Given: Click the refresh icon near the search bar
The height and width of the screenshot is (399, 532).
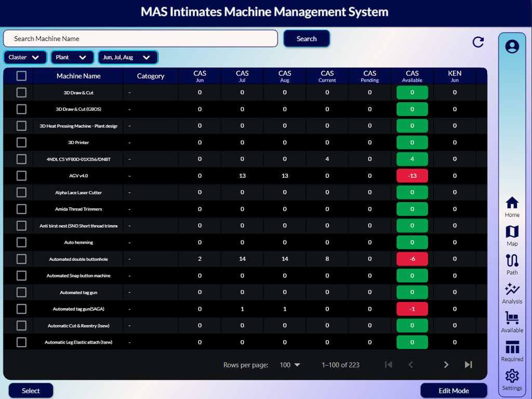Looking at the screenshot, I should (478, 42).
